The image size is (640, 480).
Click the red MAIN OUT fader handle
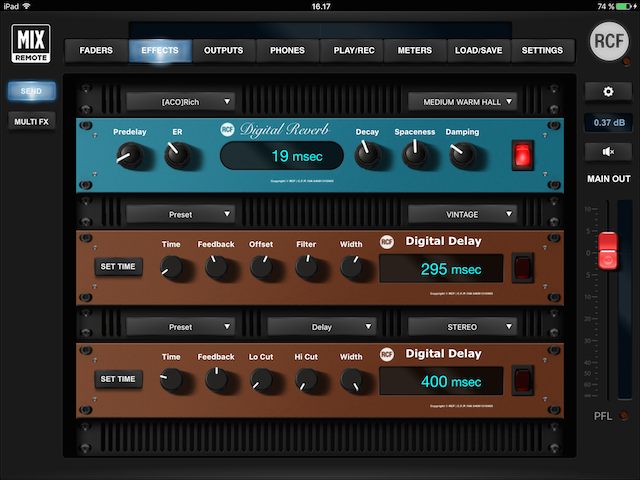coord(608,251)
